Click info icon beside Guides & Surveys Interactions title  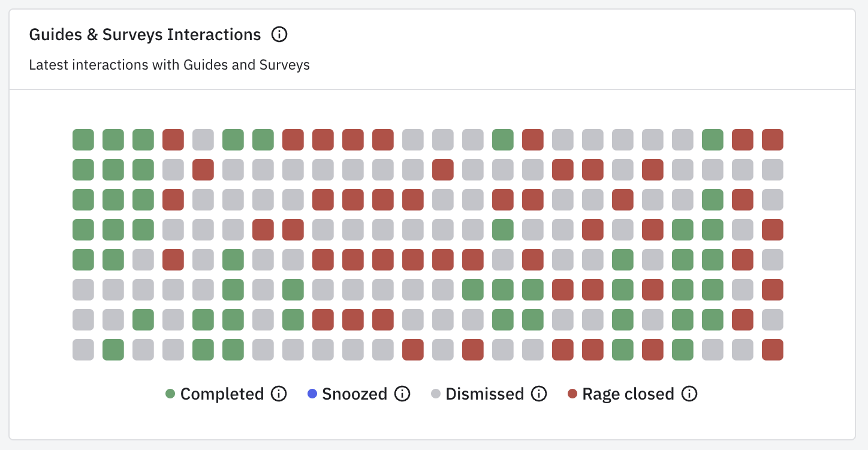(279, 35)
